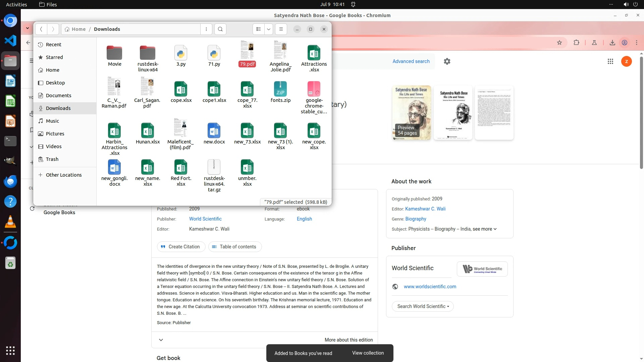
Task: Expand the More about this edition chevron
Action: tap(161, 340)
